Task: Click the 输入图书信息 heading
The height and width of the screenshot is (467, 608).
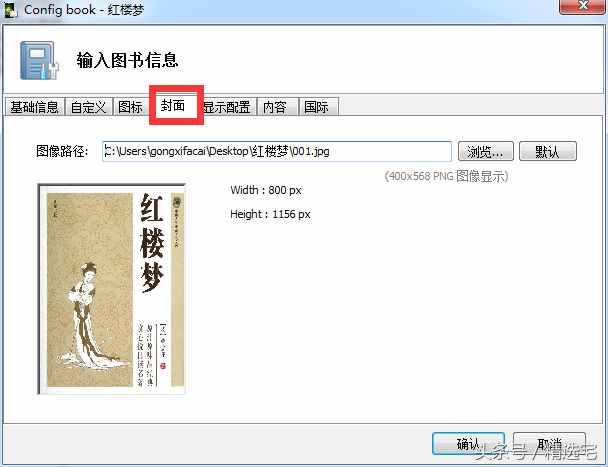Action: (127, 61)
